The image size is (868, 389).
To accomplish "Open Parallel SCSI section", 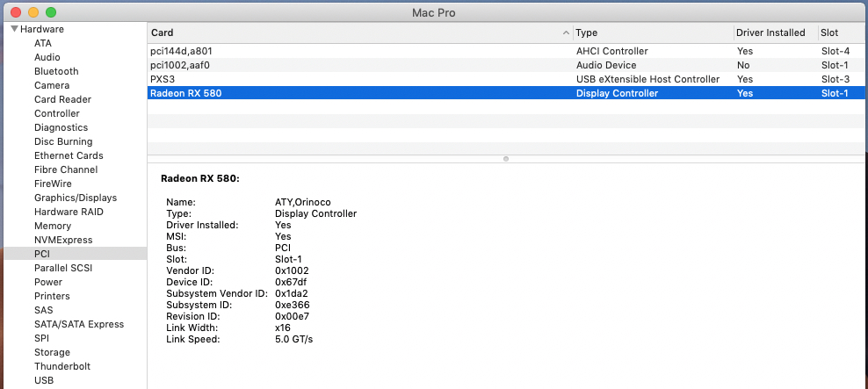I will [63, 269].
